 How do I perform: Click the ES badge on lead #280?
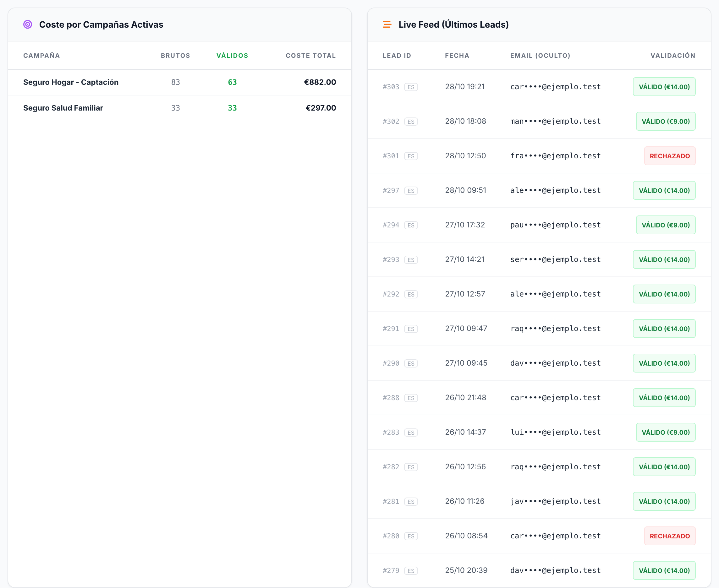[411, 536]
